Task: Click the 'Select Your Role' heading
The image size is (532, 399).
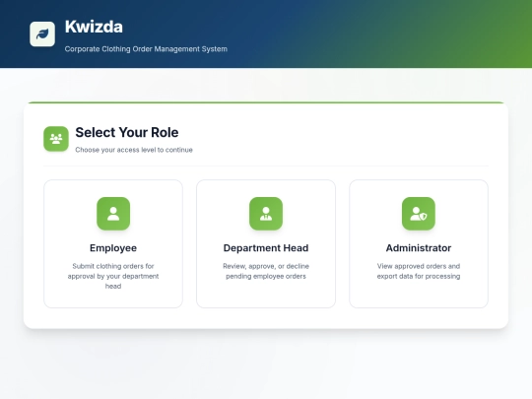Action: (x=127, y=132)
